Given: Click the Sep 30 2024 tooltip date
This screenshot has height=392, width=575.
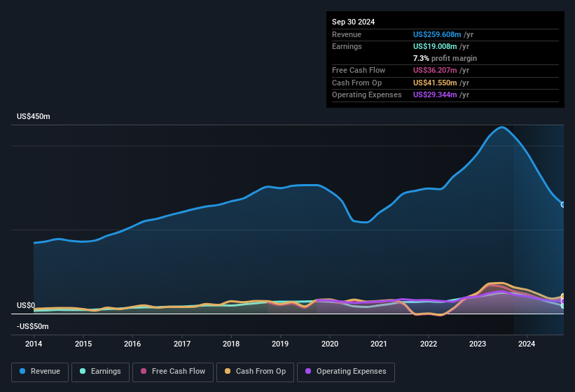Looking at the screenshot, I should click(x=353, y=22).
